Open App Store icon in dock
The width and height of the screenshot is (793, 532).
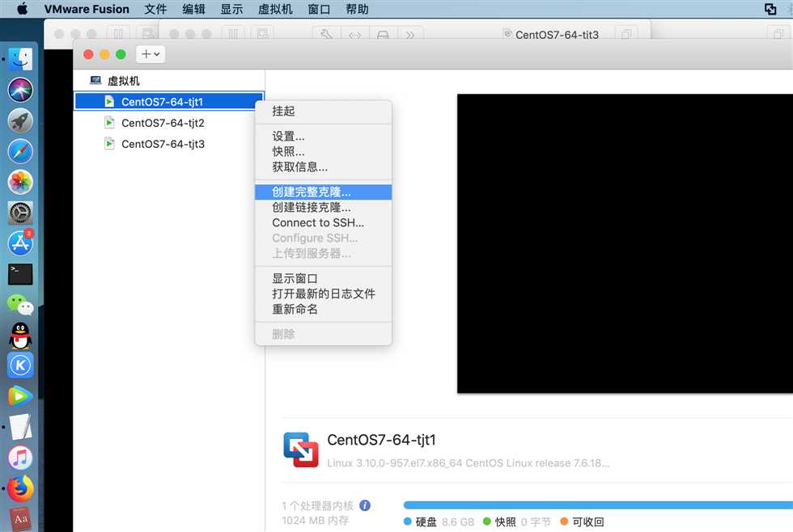(20, 243)
